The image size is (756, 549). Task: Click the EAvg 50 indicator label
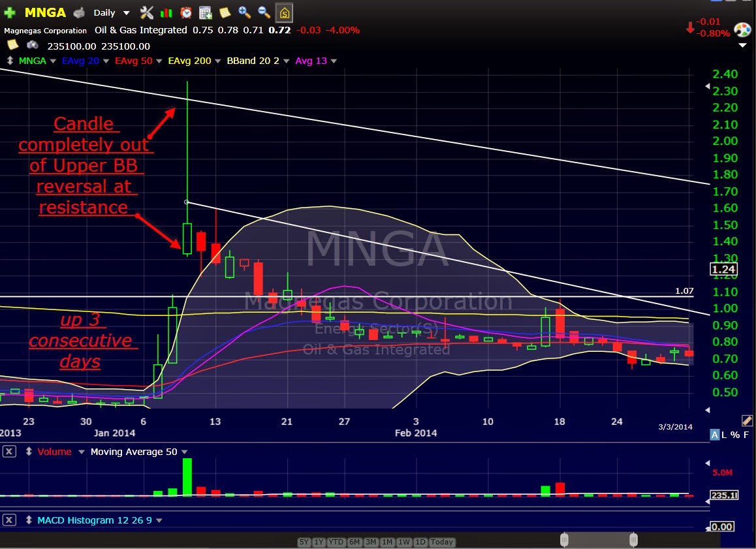click(x=134, y=61)
